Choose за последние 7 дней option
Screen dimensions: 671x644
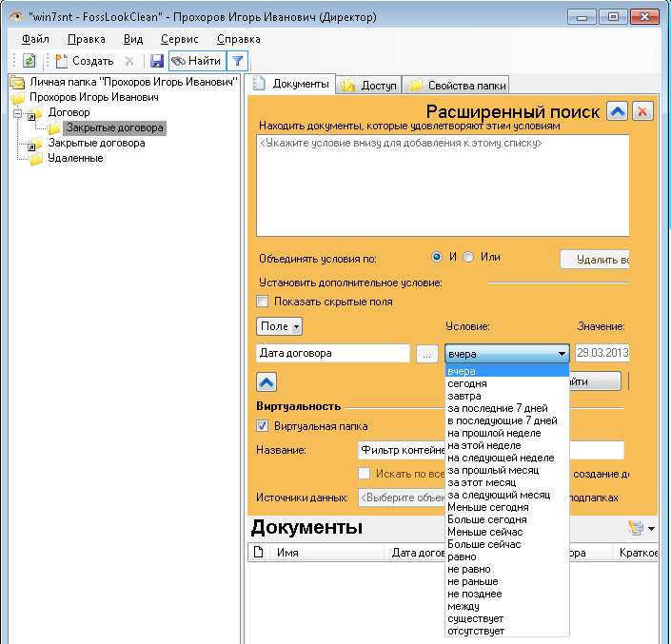pos(507,408)
